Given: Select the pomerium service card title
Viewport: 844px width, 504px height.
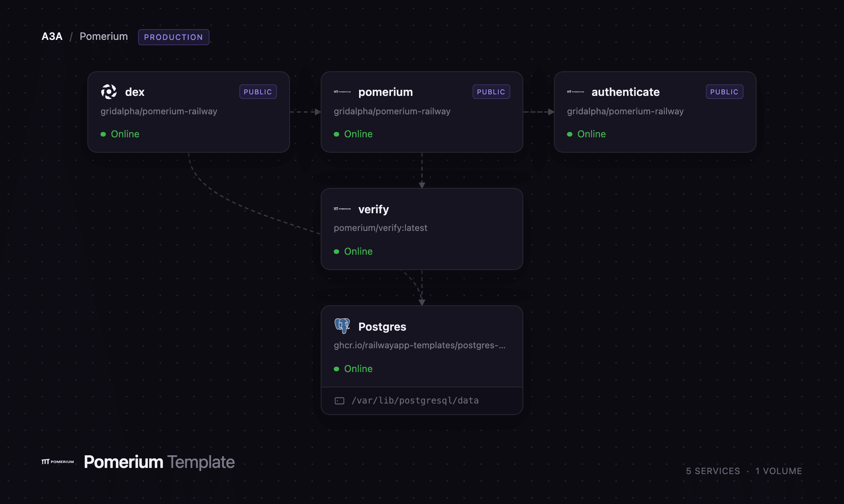Looking at the screenshot, I should 386,92.
